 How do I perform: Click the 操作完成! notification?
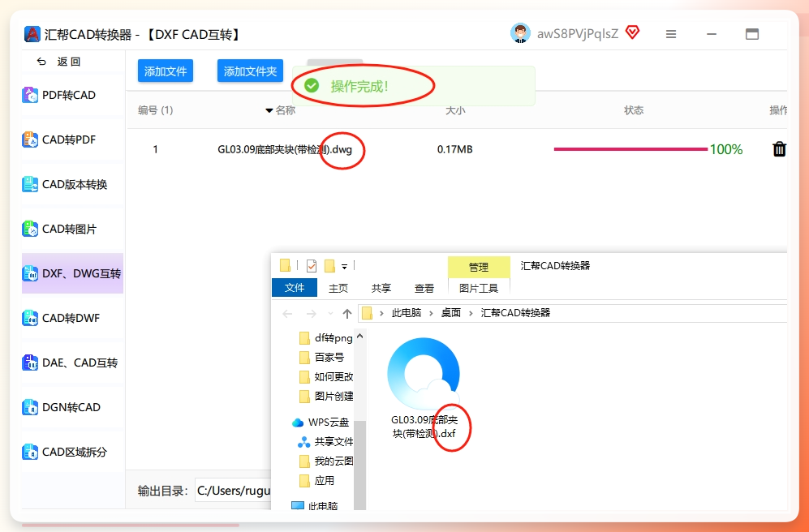pos(413,86)
